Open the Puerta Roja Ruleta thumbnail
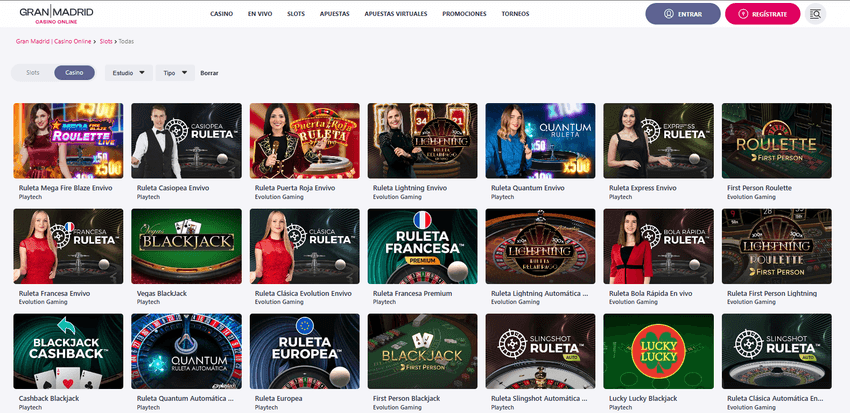 [305, 141]
